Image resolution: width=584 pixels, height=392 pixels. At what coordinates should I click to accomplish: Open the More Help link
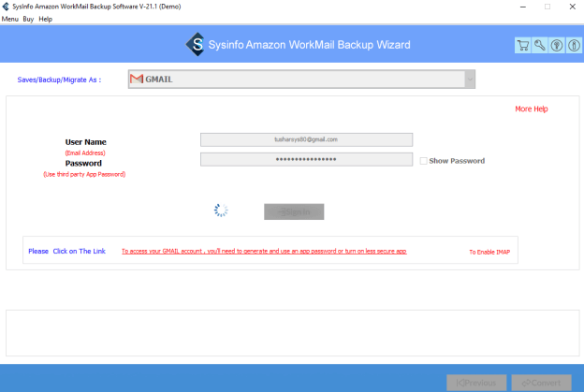pos(532,109)
